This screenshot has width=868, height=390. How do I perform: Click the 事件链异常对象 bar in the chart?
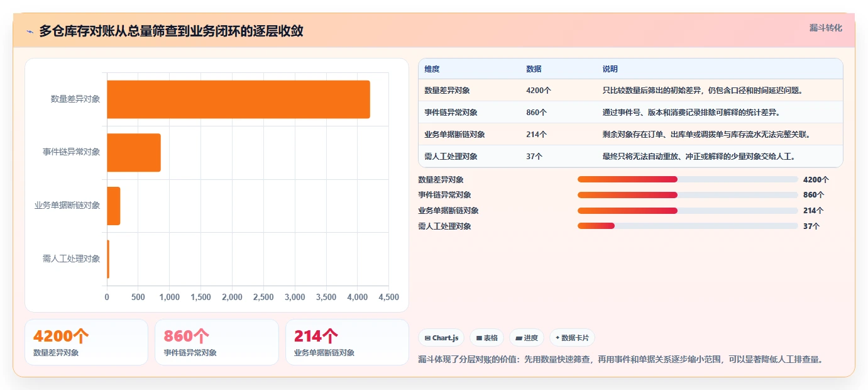coord(134,152)
